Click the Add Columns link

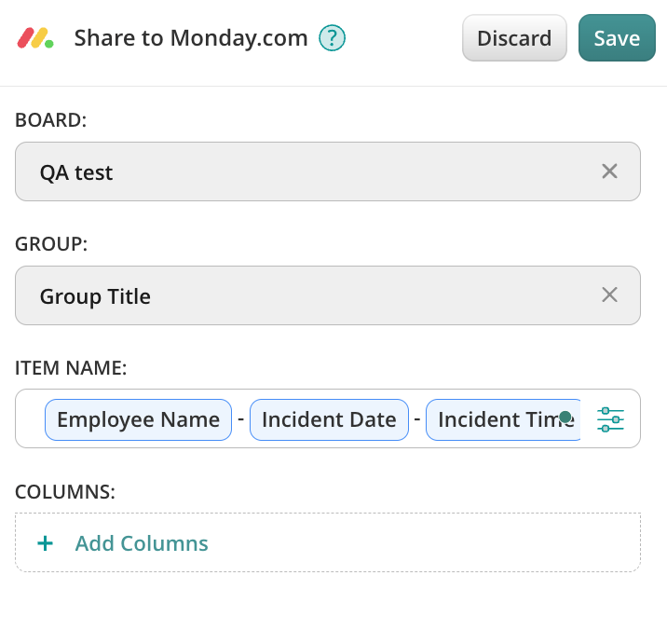pyautogui.click(x=142, y=543)
